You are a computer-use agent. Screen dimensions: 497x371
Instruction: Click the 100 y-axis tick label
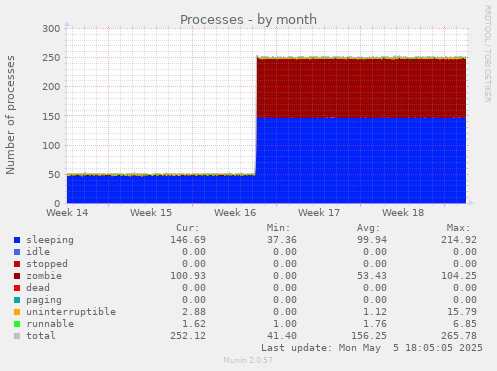point(51,145)
